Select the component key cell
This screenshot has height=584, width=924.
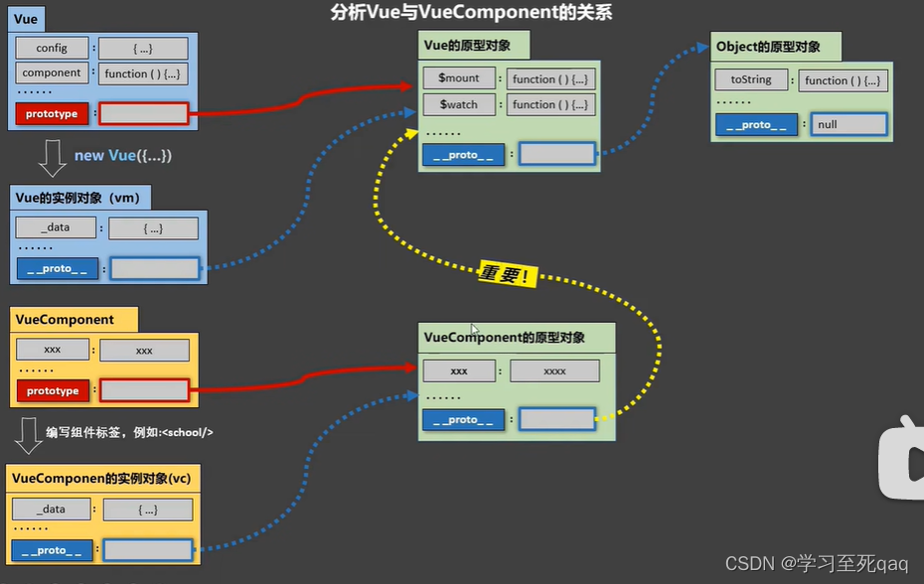52,73
